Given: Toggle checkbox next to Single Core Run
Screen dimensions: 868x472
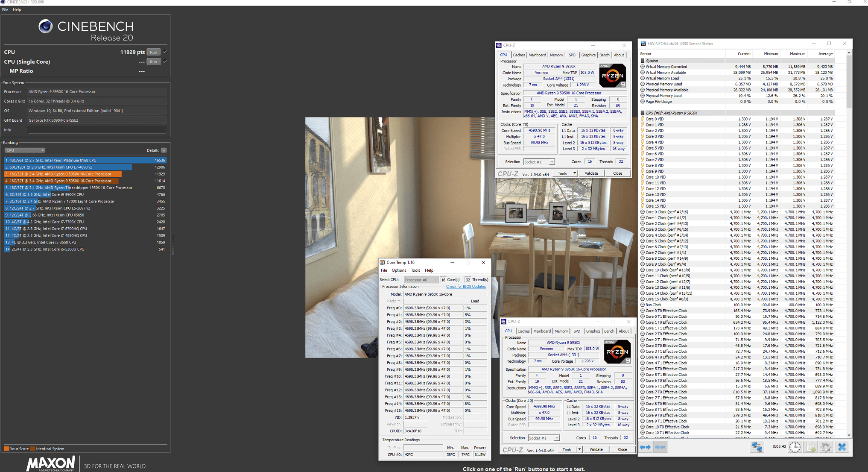Looking at the screenshot, I should click(165, 62).
